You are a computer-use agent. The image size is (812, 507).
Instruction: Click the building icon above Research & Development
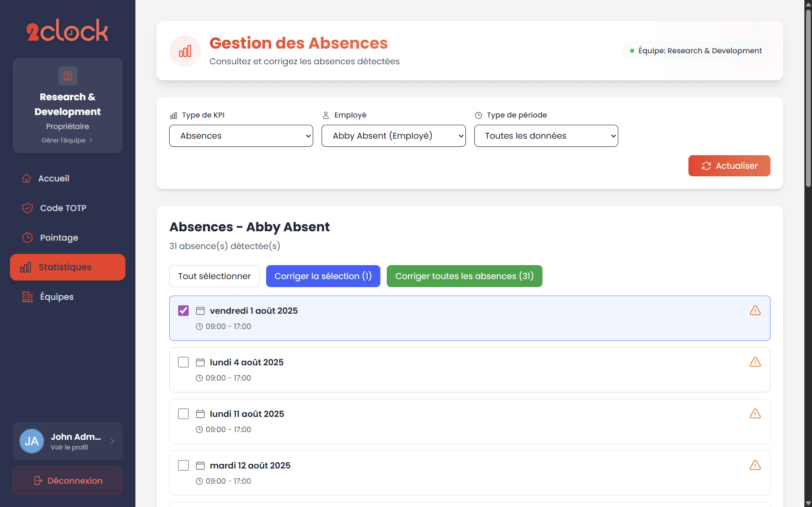pos(68,76)
